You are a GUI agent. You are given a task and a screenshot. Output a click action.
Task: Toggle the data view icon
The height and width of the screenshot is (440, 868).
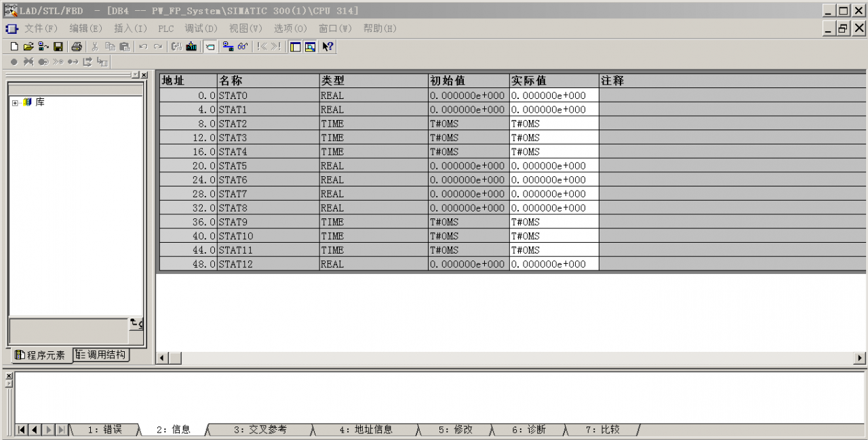click(x=210, y=47)
